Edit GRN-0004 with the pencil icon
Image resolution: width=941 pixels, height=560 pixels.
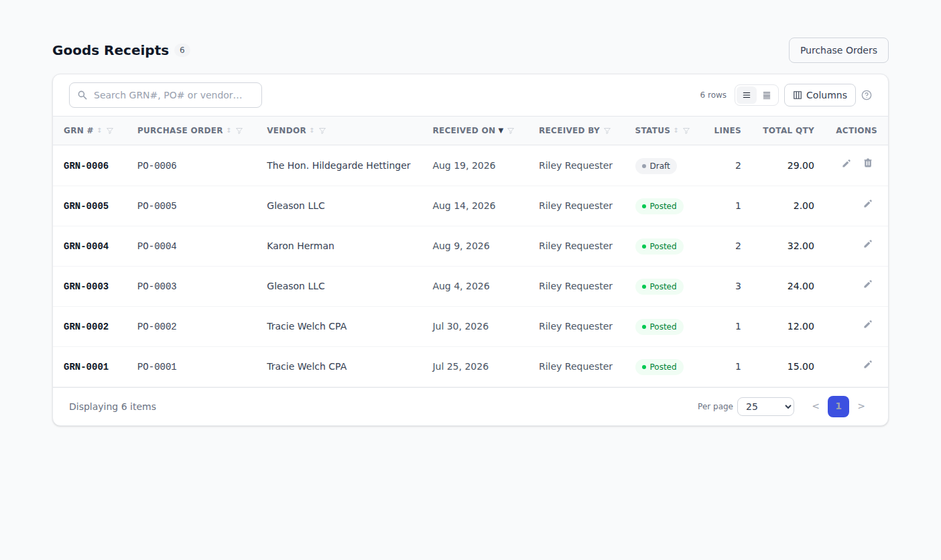868,244
